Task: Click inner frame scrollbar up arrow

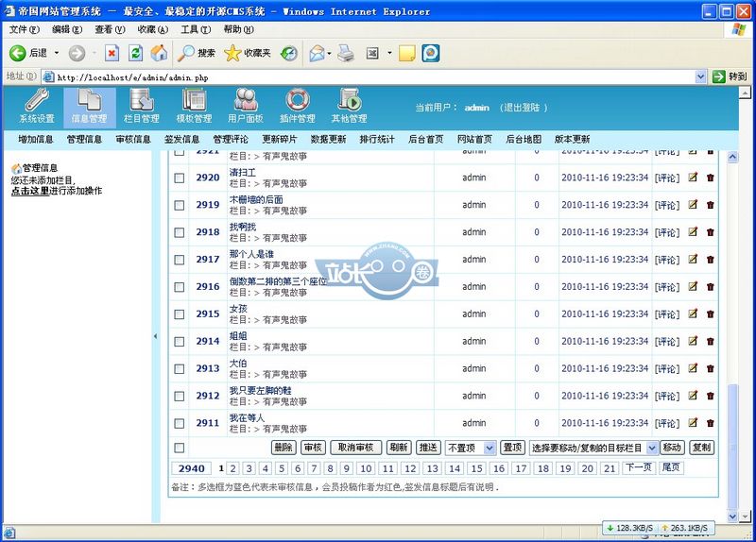Action: tap(732, 157)
